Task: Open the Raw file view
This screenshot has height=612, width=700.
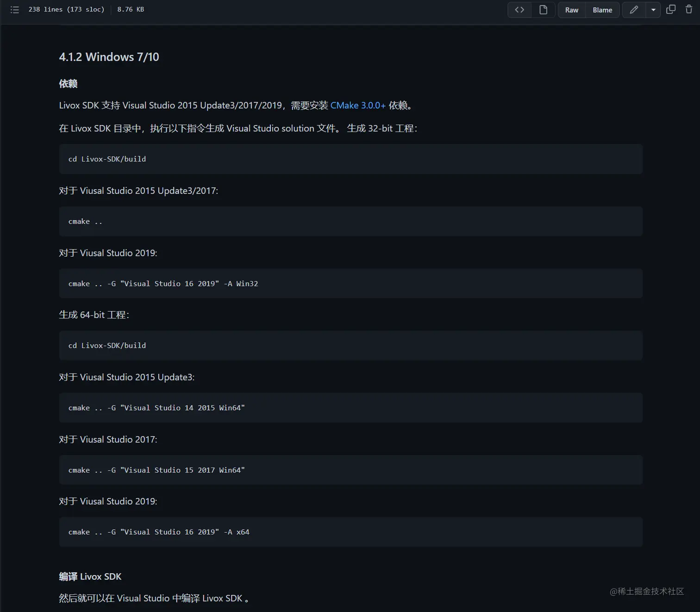Action: (572, 10)
